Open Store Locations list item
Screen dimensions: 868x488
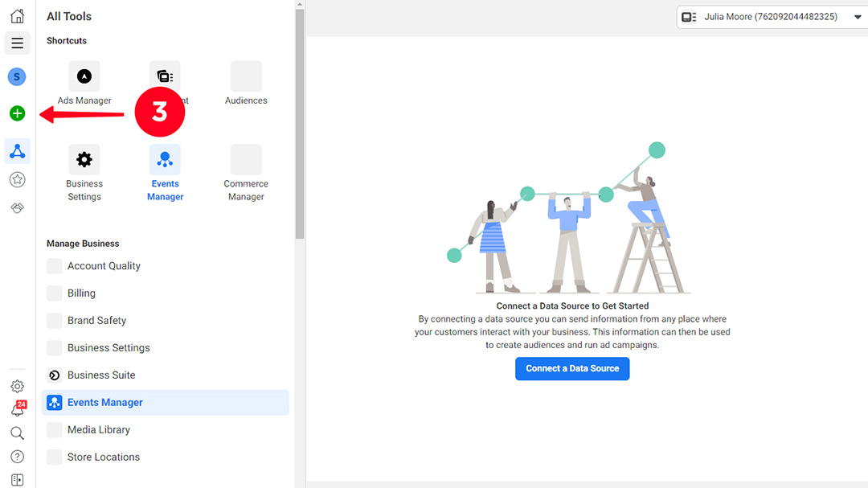click(165, 457)
